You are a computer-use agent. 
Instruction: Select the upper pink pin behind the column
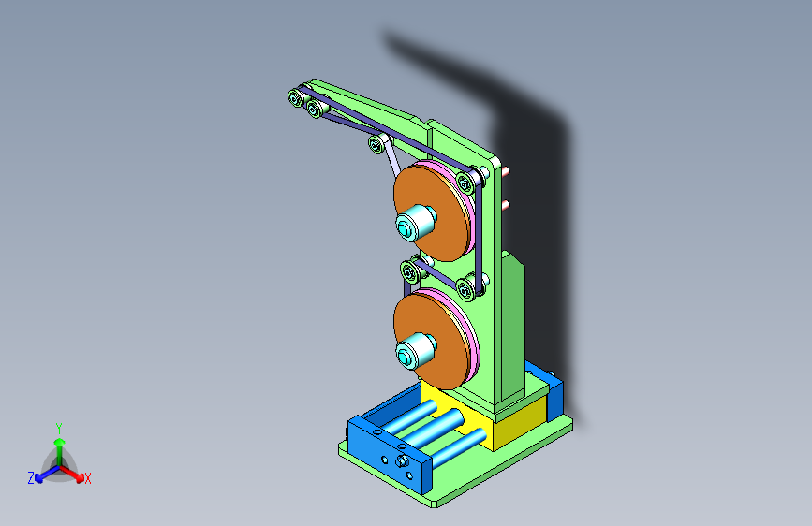click(x=506, y=170)
